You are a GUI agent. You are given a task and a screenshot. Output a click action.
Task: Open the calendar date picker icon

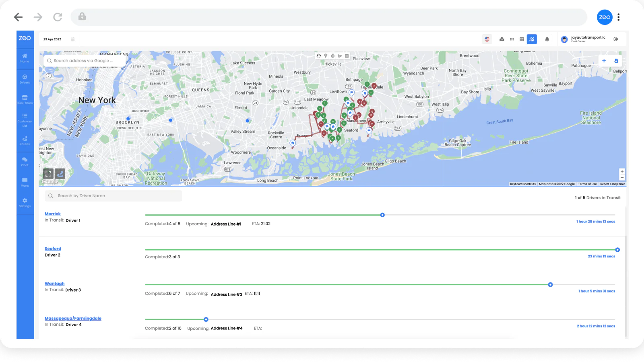coord(73,39)
